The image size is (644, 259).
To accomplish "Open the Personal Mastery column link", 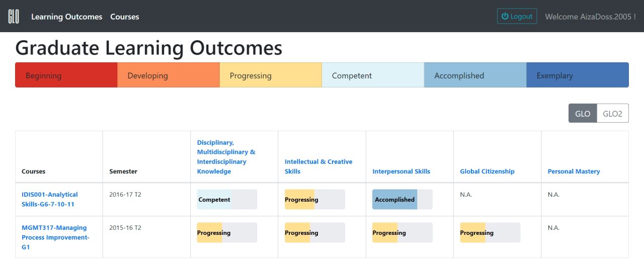I will (x=574, y=171).
